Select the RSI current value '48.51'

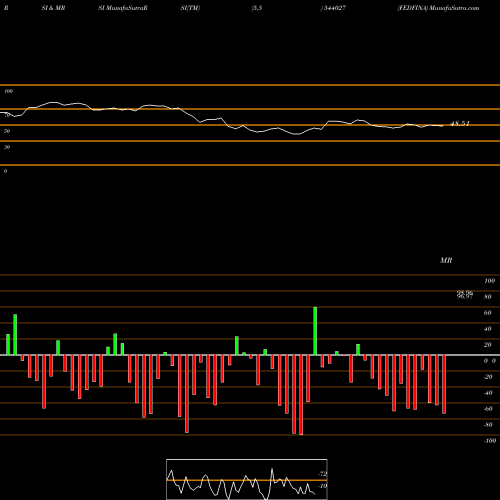click(x=460, y=124)
